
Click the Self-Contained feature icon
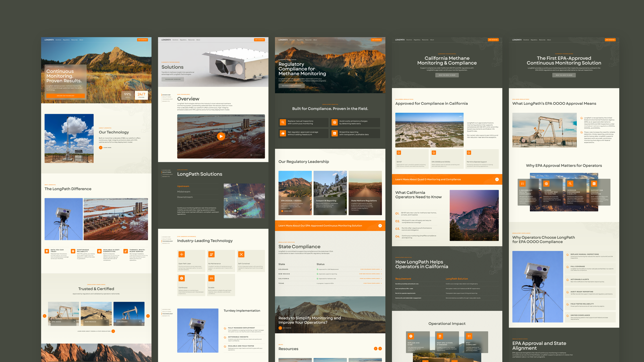tap(241, 254)
